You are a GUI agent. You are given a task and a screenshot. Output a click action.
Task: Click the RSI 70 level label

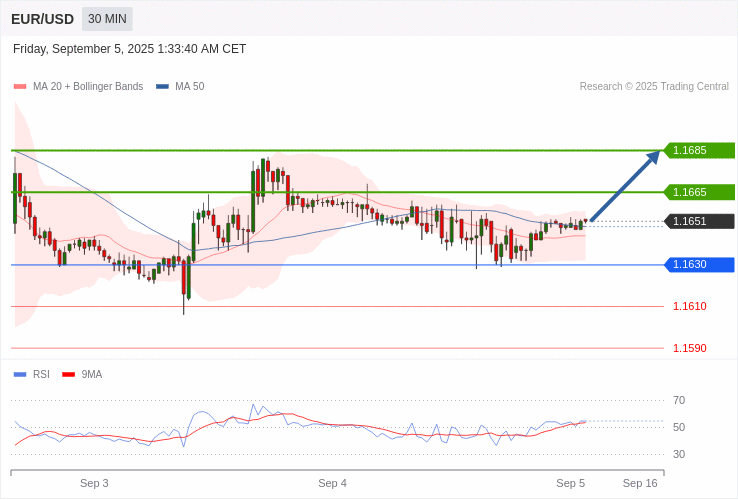pos(679,401)
